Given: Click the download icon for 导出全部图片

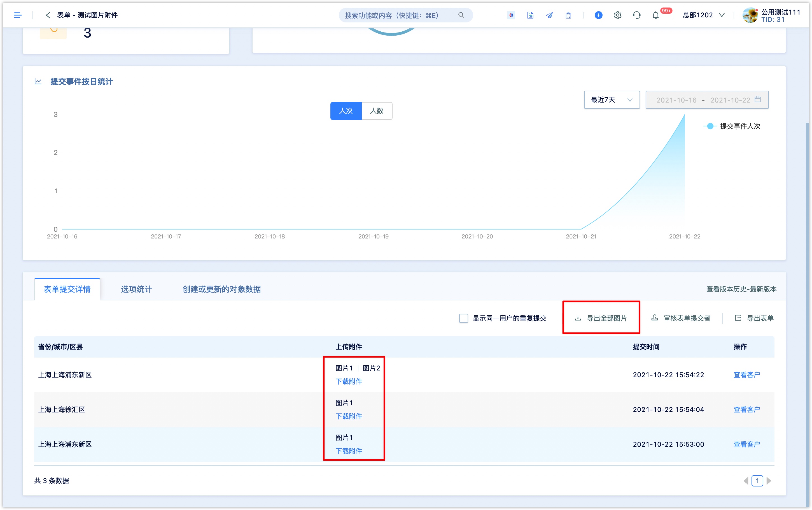Looking at the screenshot, I should [578, 318].
